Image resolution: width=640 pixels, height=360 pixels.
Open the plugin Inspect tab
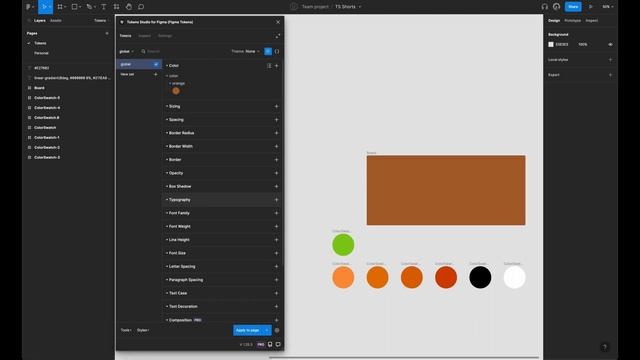point(144,36)
